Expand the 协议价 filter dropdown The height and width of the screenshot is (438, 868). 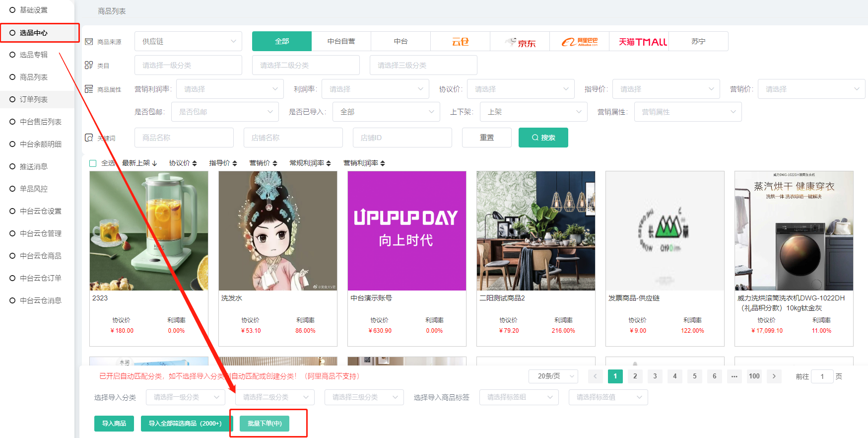pyautogui.click(x=521, y=89)
